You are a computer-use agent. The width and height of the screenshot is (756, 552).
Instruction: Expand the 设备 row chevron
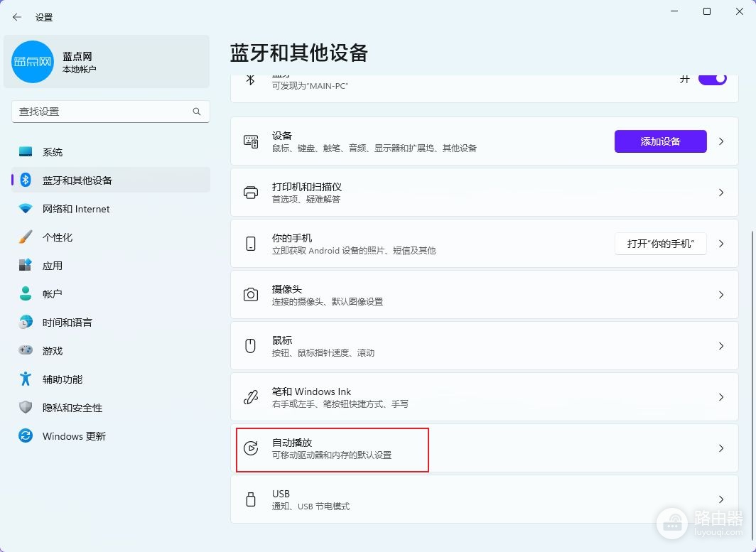click(x=721, y=141)
